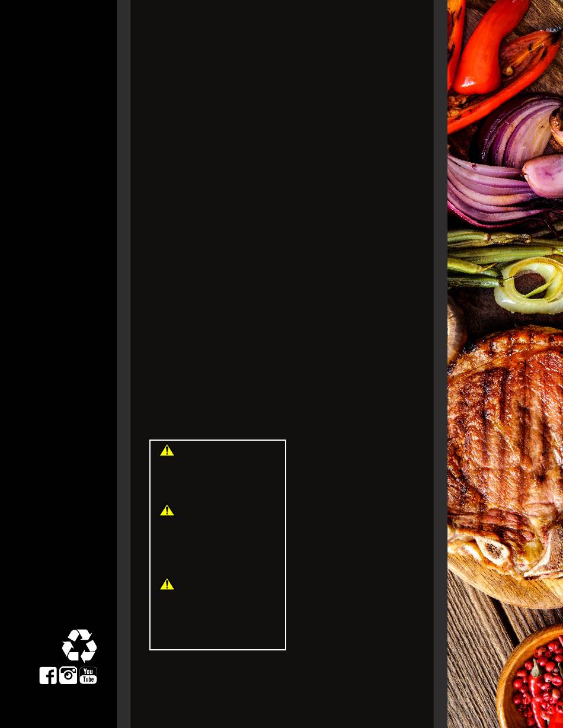Open the YouTube icon

[88, 675]
